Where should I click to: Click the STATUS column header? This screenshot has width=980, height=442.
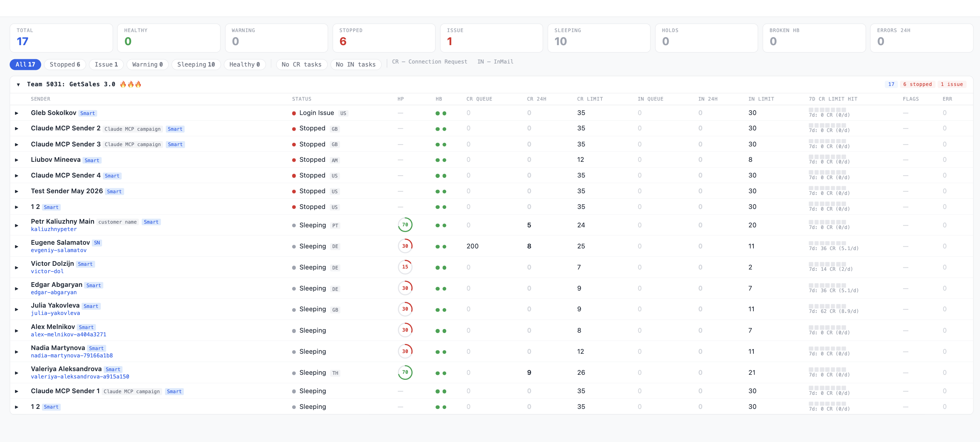click(302, 99)
